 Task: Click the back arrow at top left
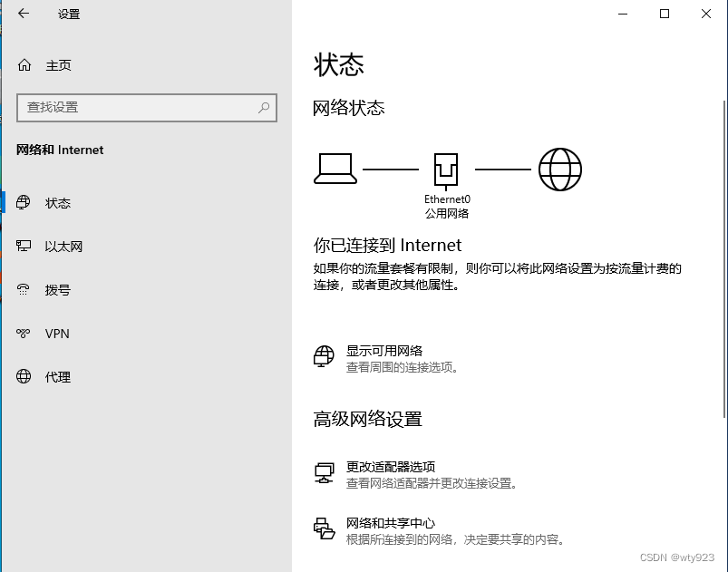pyautogui.click(x=23, y=15)
